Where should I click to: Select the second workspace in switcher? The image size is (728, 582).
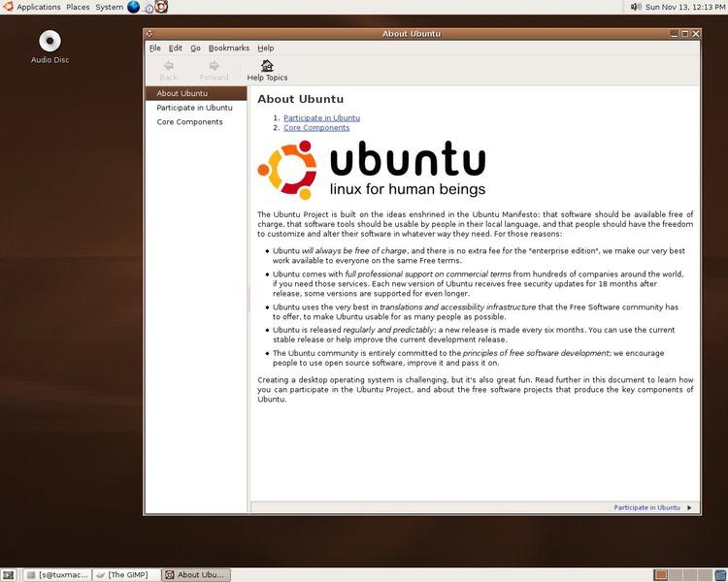tap(675, 575)
